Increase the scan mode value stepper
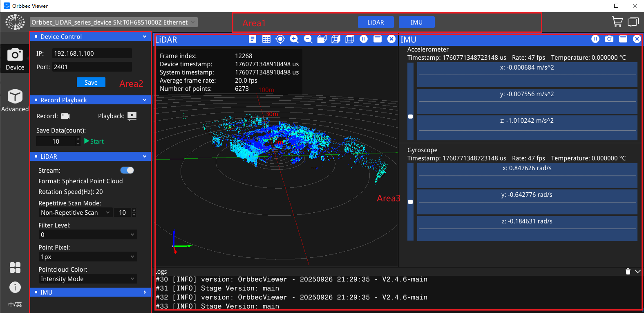644x313 pixels. 134,210
